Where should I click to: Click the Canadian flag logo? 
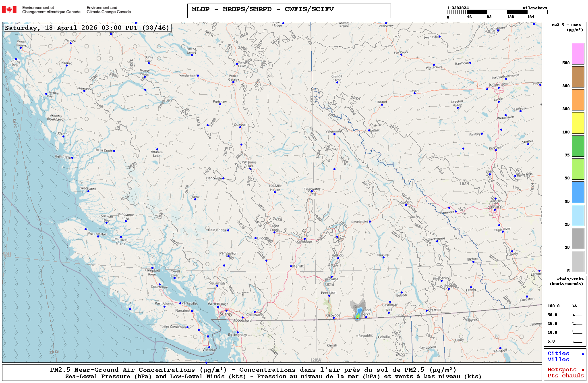(x=9, y=10)
